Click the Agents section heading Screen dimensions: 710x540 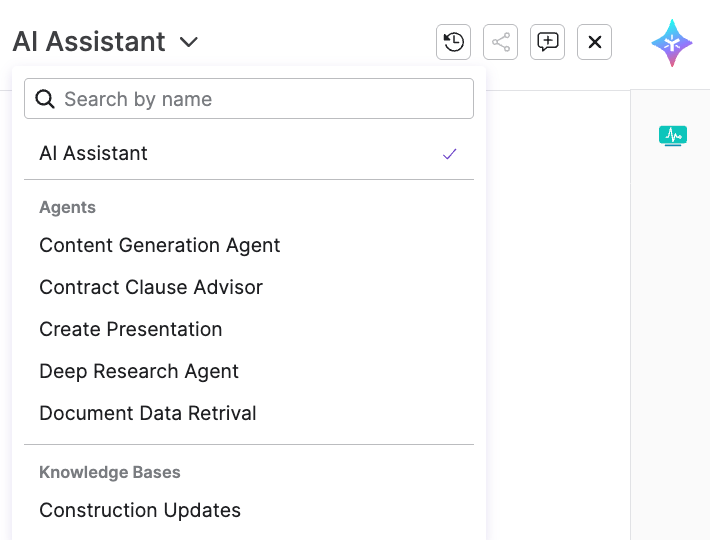click(x=67, y=207)
